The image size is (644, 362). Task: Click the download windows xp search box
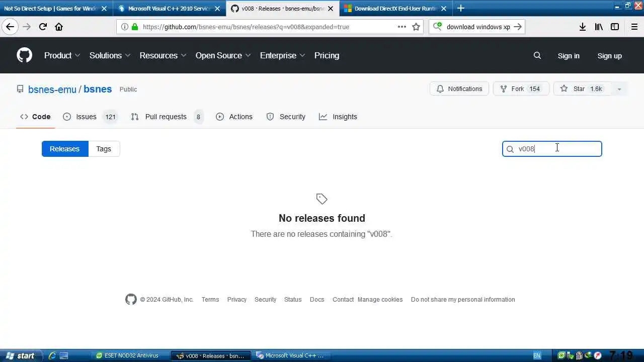click(477, 27)
